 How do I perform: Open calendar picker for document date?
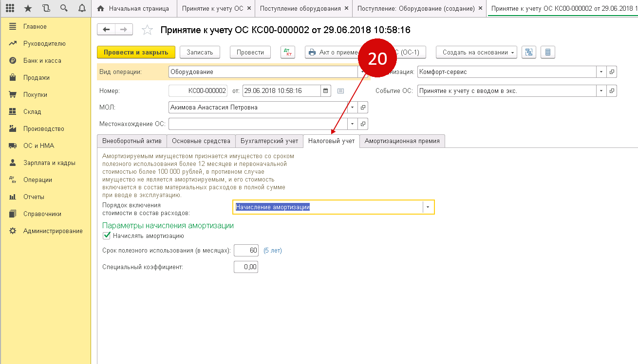tap(326, 91)
